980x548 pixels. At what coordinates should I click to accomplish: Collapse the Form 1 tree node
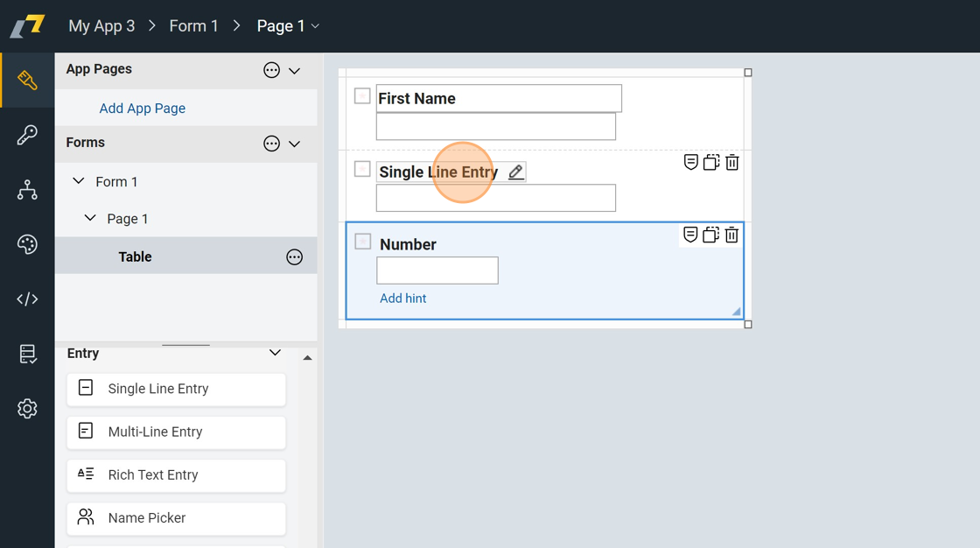[x=79, y=181]
